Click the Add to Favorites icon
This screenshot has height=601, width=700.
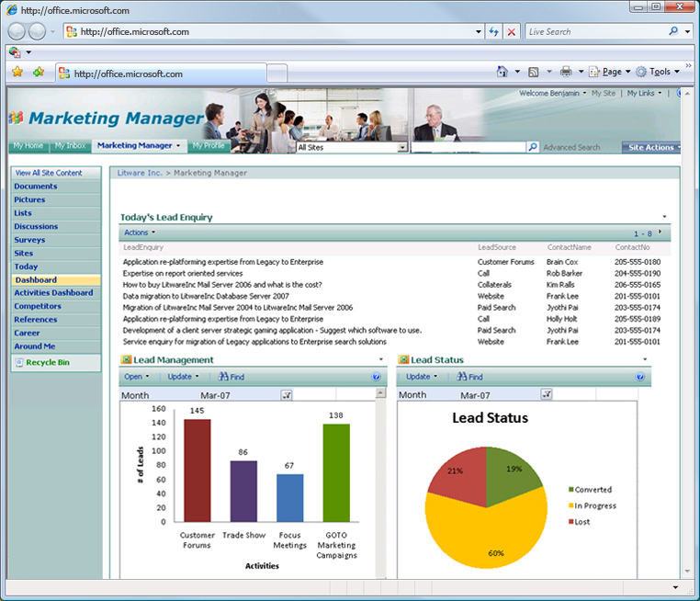coord(38,72)
